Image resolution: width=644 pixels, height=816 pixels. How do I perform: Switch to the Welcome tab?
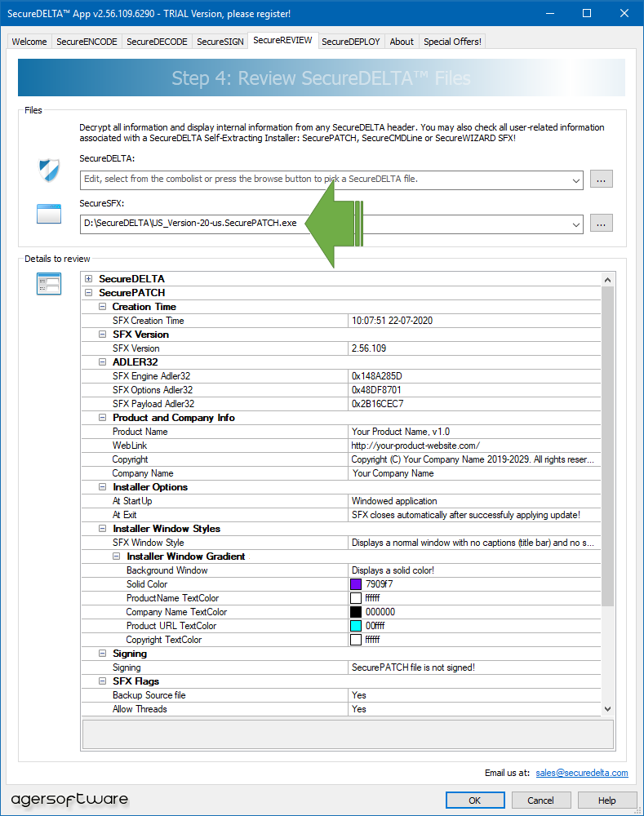click(x=29, y=42)
